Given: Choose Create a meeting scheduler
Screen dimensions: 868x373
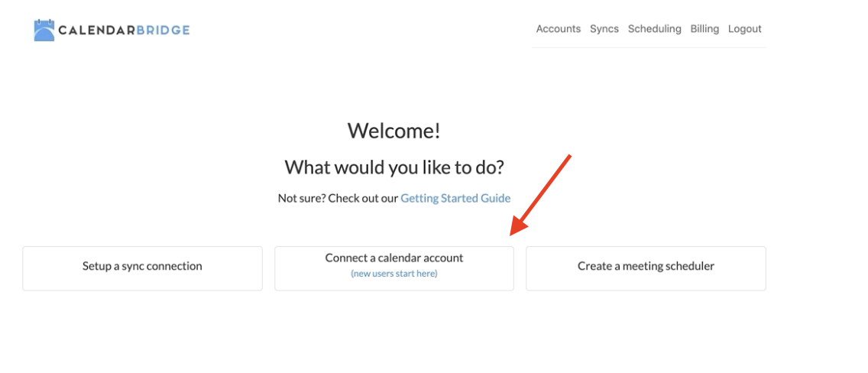Looking at the screenshot, I should tap(646, 268).
